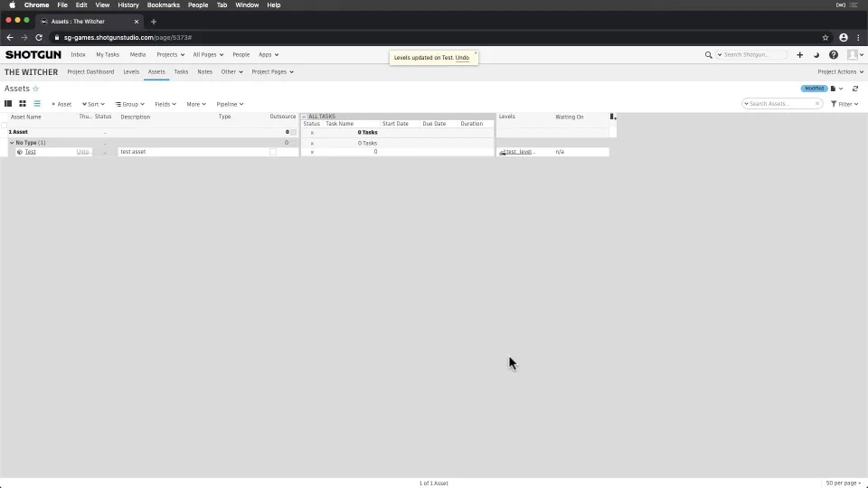Collapse the No Type group

point(12,143)
